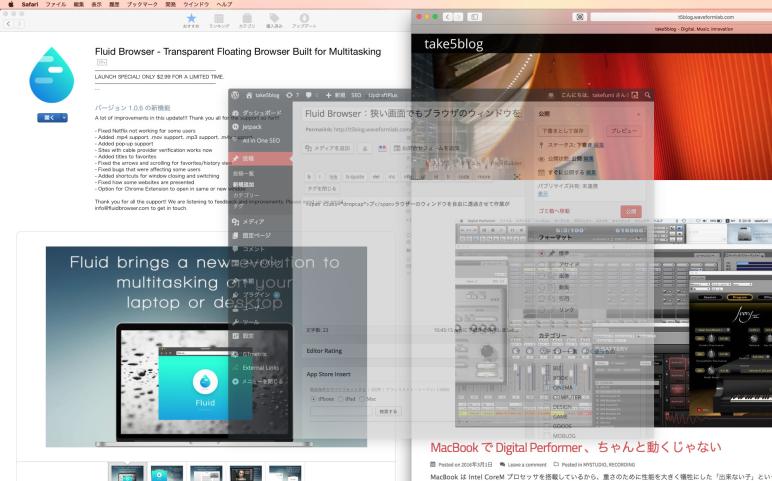Select the fourth dark Fluid screenshot thumbnail
Screen dimensions: 772x481
tap(246, 474)
